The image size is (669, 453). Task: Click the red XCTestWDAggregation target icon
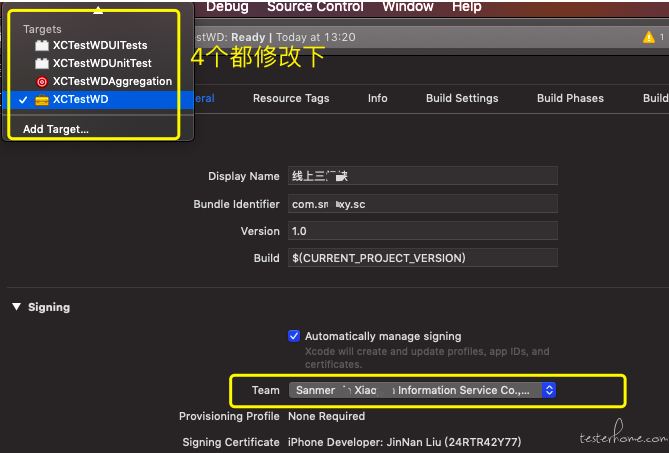(42, 81)
